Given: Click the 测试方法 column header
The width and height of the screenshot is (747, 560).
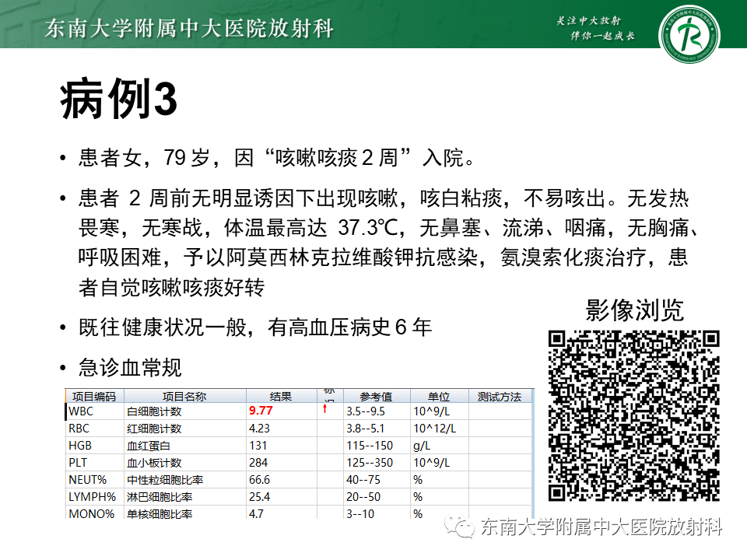Looking at the screenshot, I should coord(500,396).
